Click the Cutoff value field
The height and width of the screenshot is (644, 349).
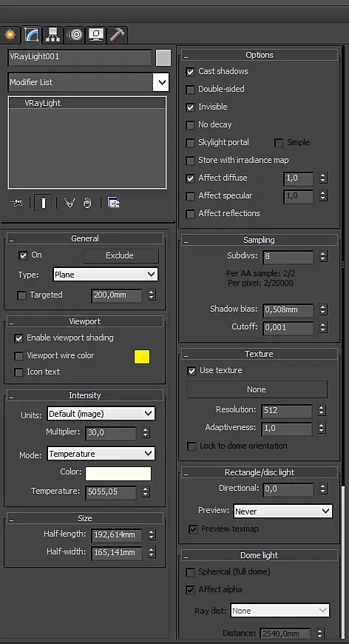click(x=288, y=328)
